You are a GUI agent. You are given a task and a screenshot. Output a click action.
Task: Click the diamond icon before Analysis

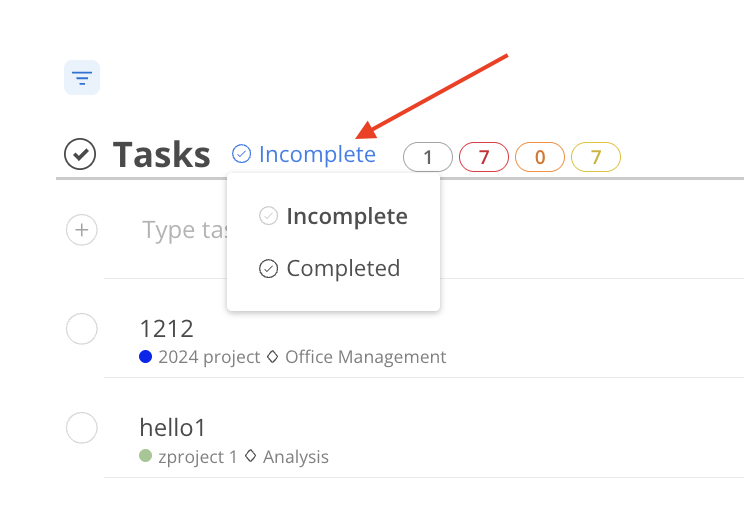pyautogui.click(x=250, y=457)
